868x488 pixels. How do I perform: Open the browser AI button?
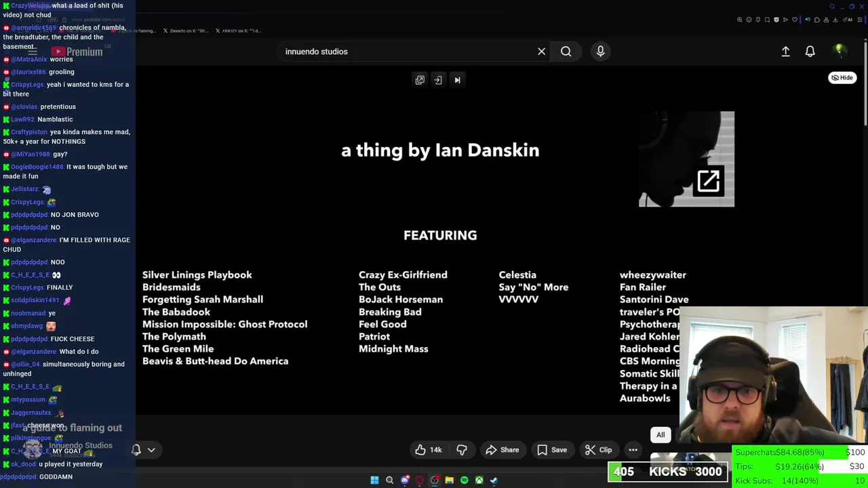click(846, 20)
